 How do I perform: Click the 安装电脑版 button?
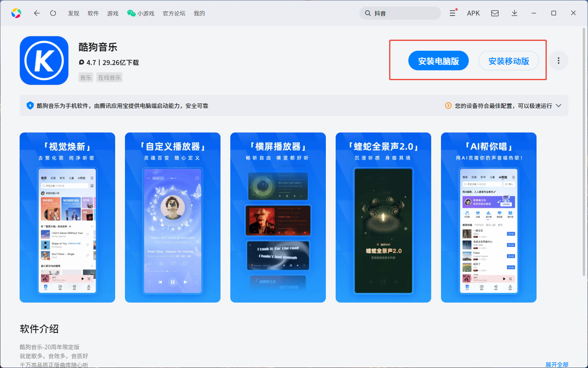click(438, 61)
